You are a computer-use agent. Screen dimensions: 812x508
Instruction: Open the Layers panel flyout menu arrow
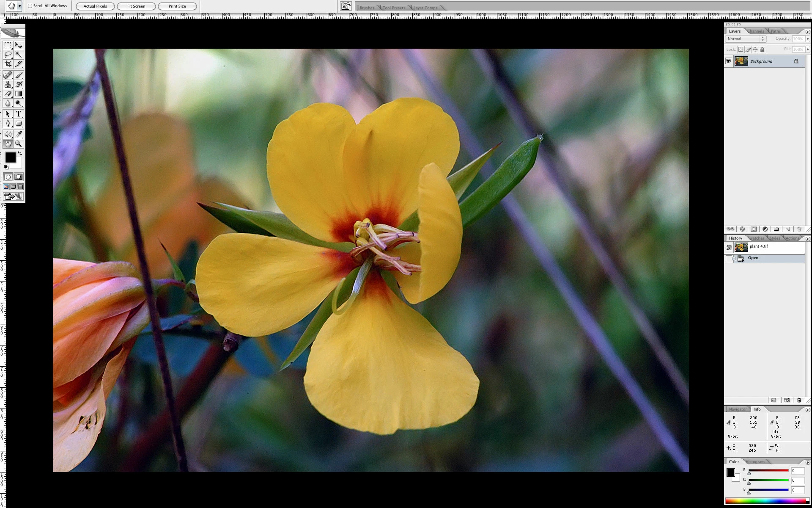pos(807,32)
